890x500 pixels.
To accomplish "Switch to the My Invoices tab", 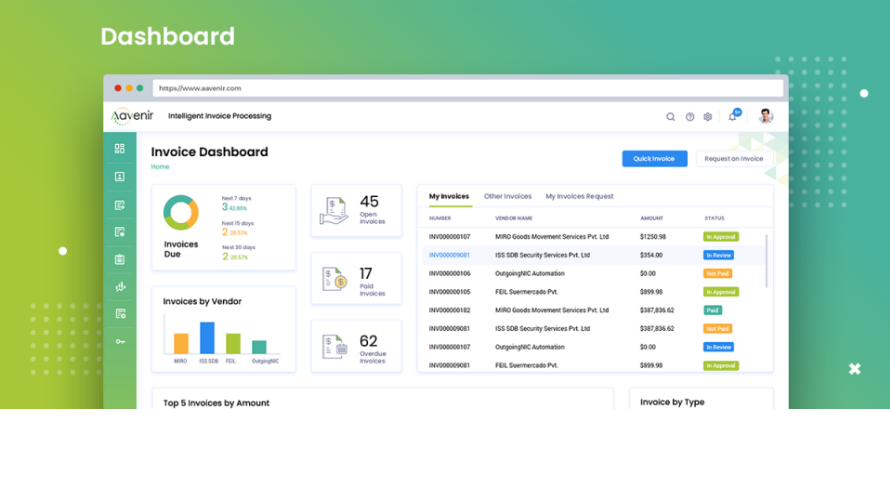I will point(449,196).
